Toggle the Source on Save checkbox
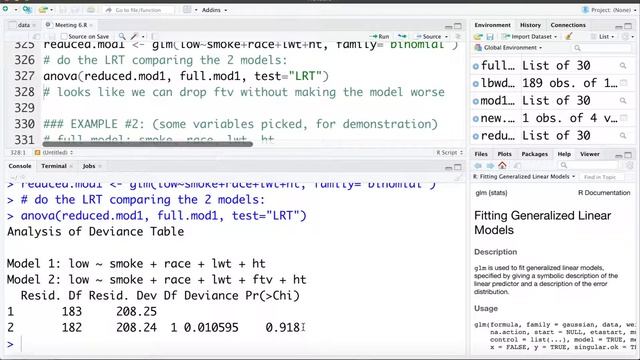Viewport: 640px width, 360px height. [x=64, y=36]
